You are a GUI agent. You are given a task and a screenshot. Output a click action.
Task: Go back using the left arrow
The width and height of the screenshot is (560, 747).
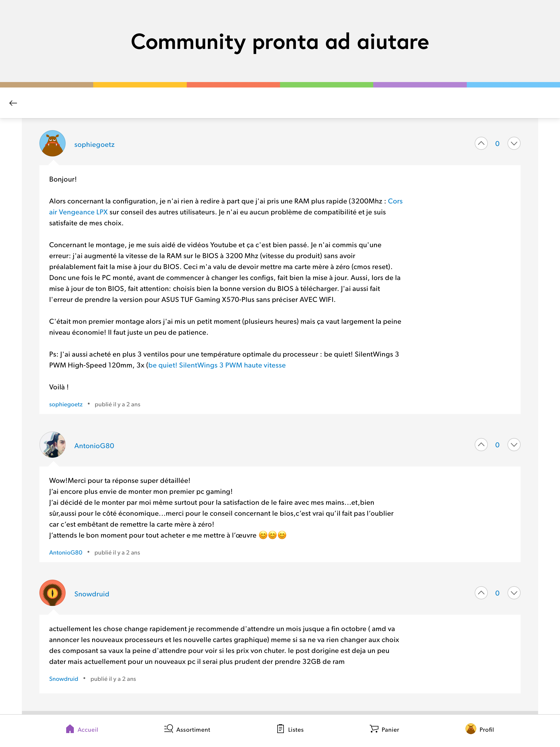(x=13, y=103)
